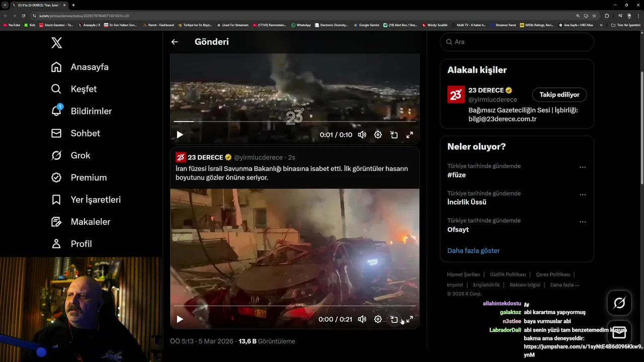Image resolution: width=644 pixels, height=362 pixels.
Task: Open the floating Grok button
Action: (619, 303)
